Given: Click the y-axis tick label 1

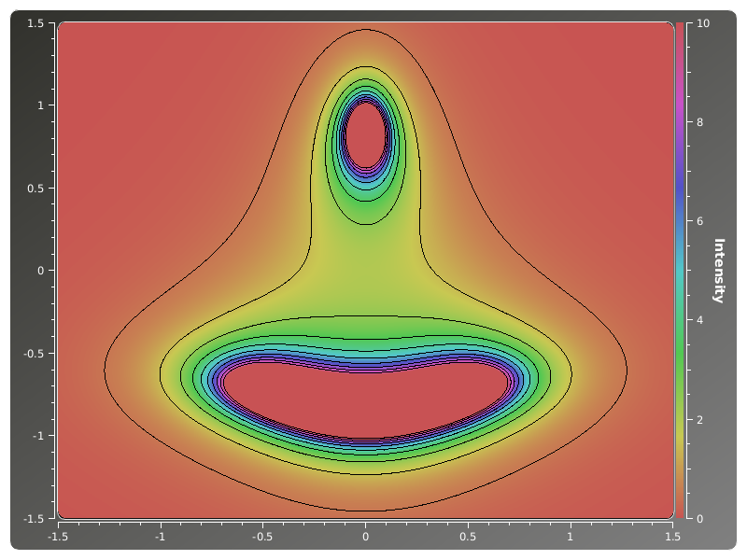Looking at the screenshot, I should point(39,105).
